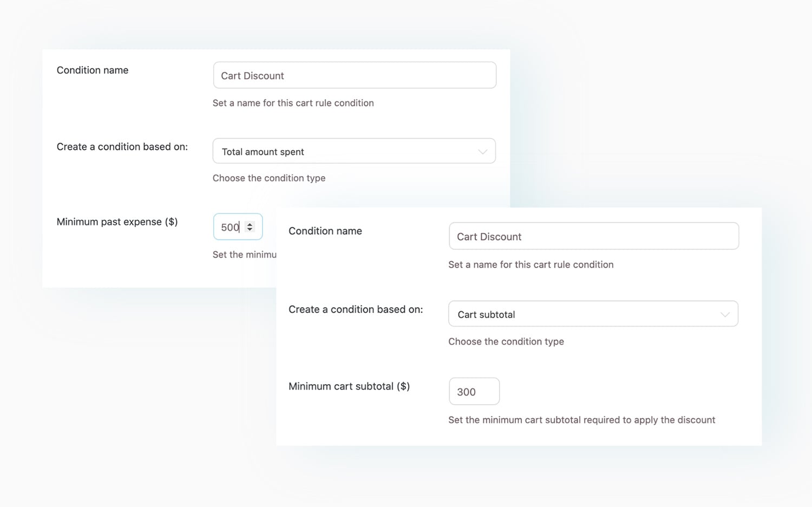
Task: Click the Condition name label in the back panel
Action: [93, 70]
